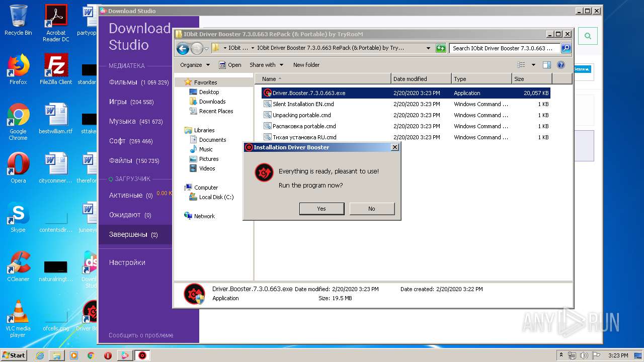
Task: Open Recycle Bin desktop icon
Action: pos(18,21)
